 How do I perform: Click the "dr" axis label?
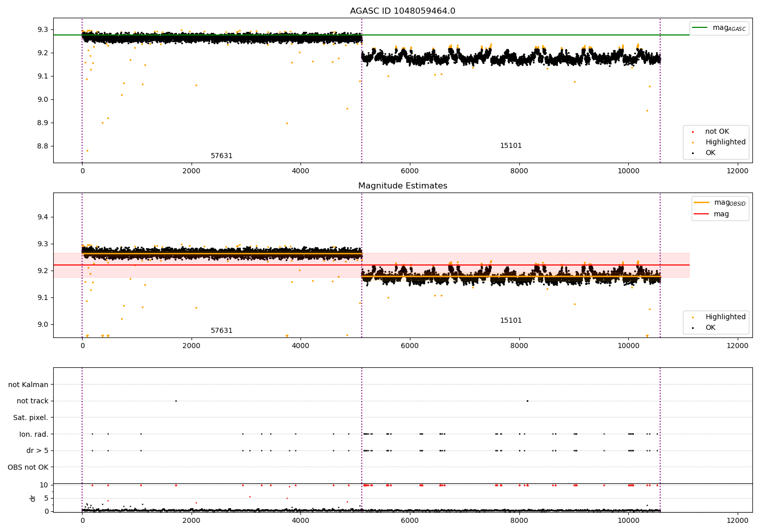tap(33, 498)
